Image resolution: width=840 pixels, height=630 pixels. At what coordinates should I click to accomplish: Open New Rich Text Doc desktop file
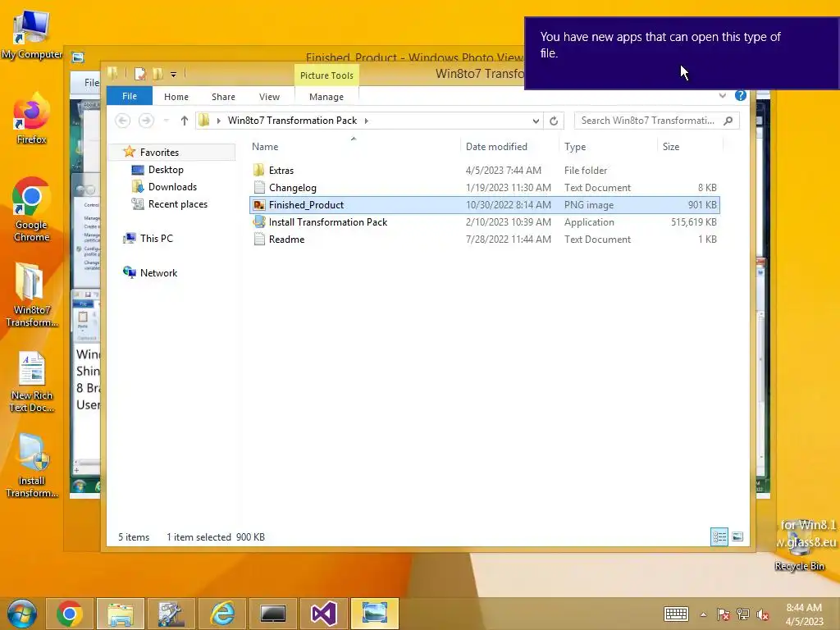(x=32, y=381)
